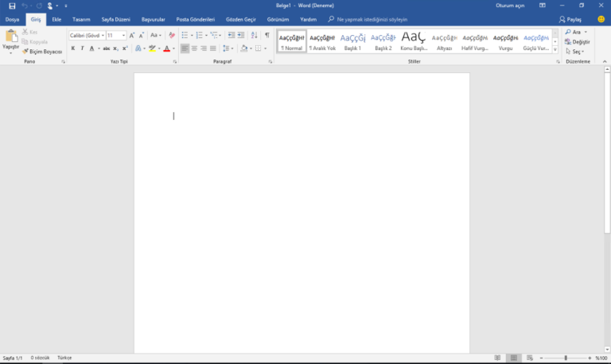Screen dimensions: 611x364
Task: Click the Paylaş share button
Action: pos(570,19)
